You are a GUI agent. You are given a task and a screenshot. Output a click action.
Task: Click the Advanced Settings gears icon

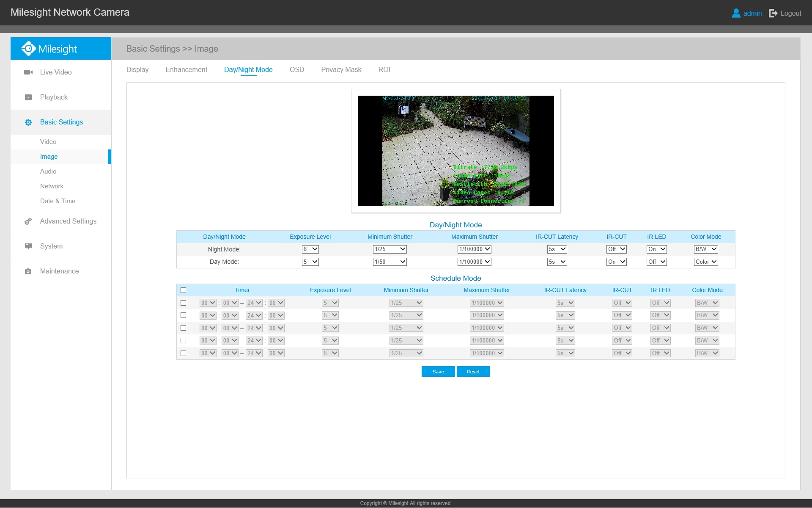pyautogui.click(x=28, y=221)
